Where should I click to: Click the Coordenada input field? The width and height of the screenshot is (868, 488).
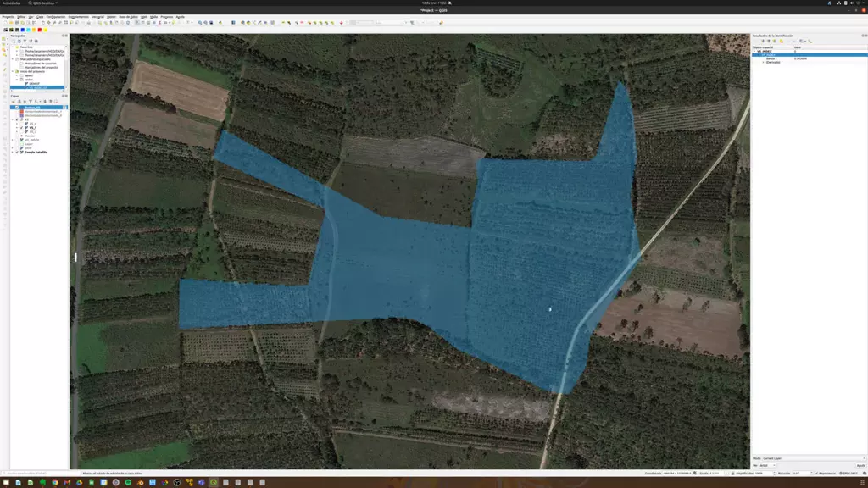tap(677, 473)
